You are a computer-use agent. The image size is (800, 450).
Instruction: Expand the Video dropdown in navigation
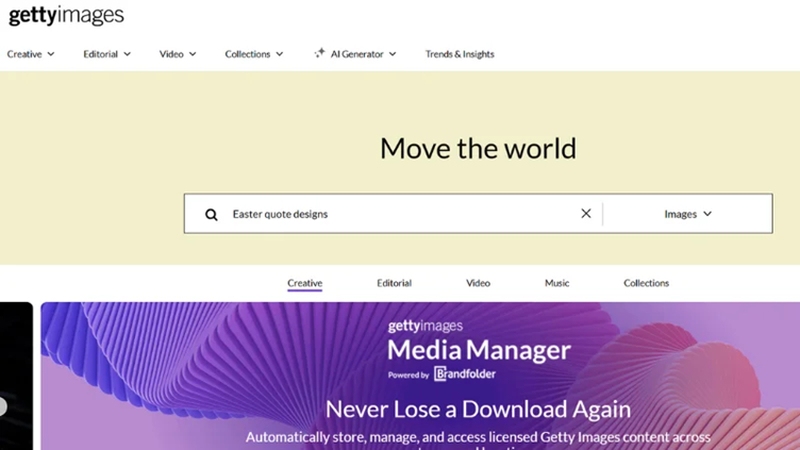tap(178, 54)
